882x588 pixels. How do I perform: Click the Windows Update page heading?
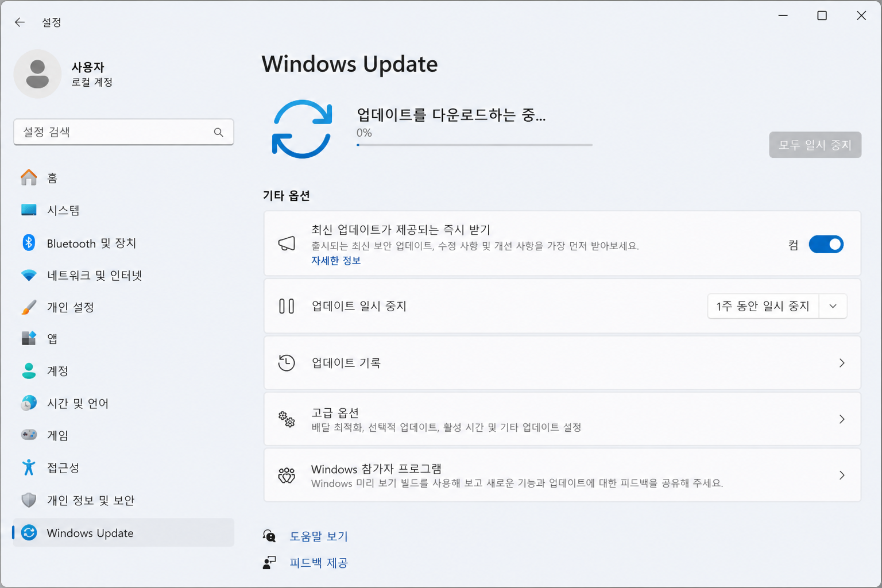pos(350,64)
